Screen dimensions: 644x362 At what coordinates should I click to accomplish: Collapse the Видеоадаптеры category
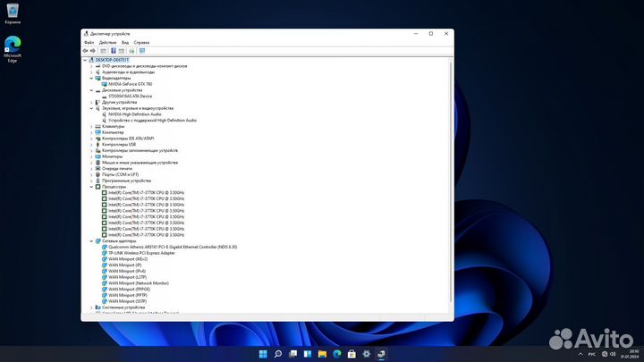click(91, 78)
